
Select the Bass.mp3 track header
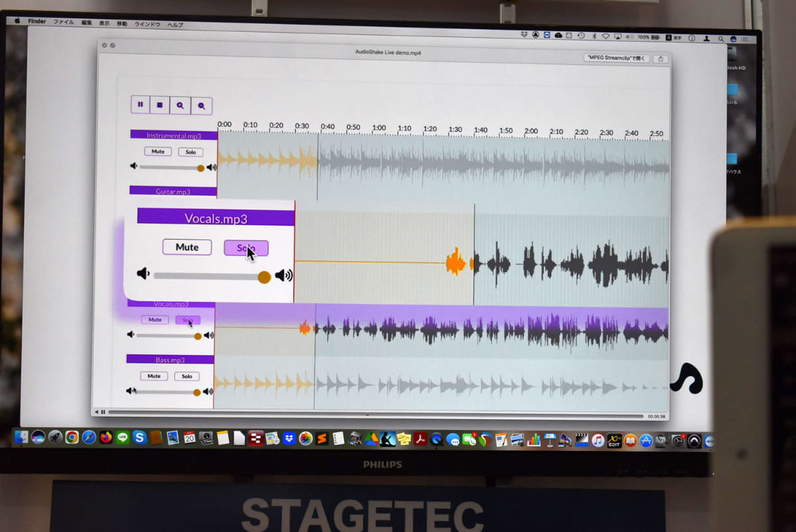[170, 360]
